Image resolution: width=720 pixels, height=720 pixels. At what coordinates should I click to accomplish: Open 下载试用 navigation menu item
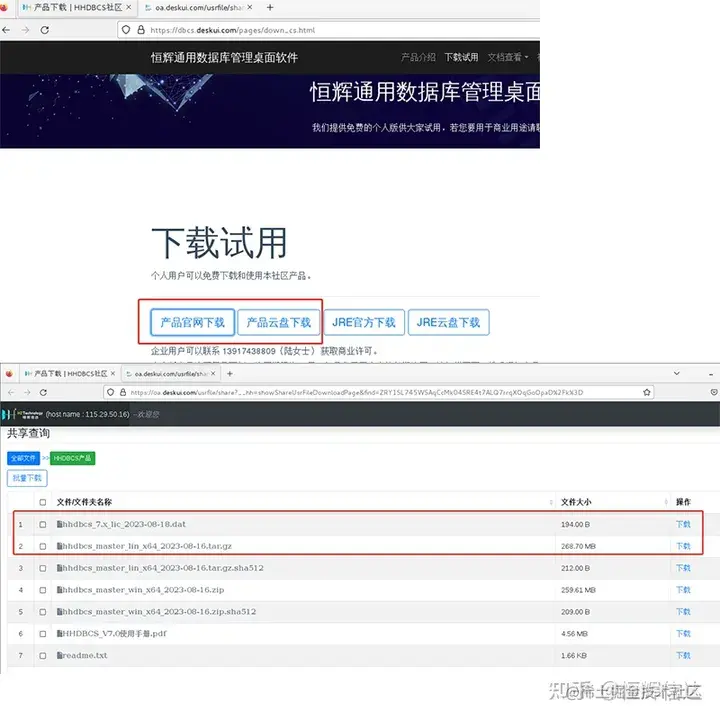[x=461, y=57]
